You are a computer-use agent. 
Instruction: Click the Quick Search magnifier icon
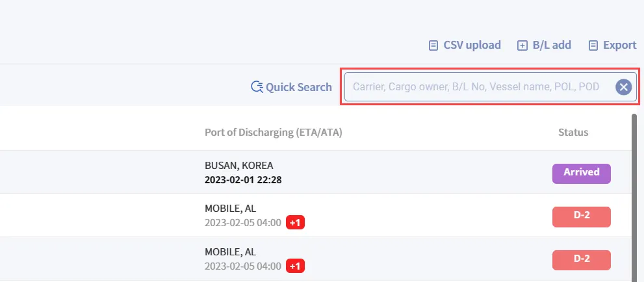point(257,87)
